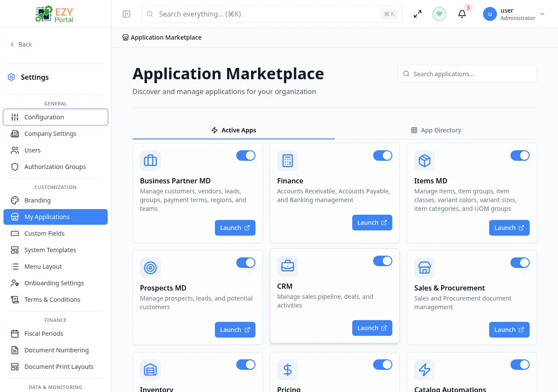The image size is (558, 392).
Task: Click the Settings gear icon
Action: (11, 77)
